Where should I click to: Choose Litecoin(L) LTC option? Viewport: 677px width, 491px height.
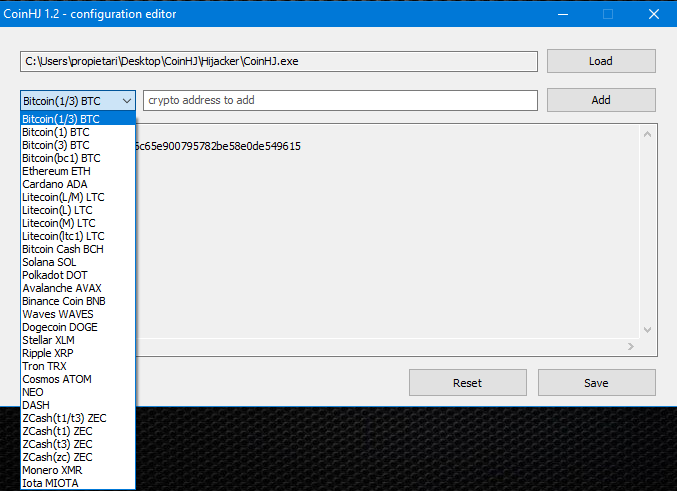(78, 210)
